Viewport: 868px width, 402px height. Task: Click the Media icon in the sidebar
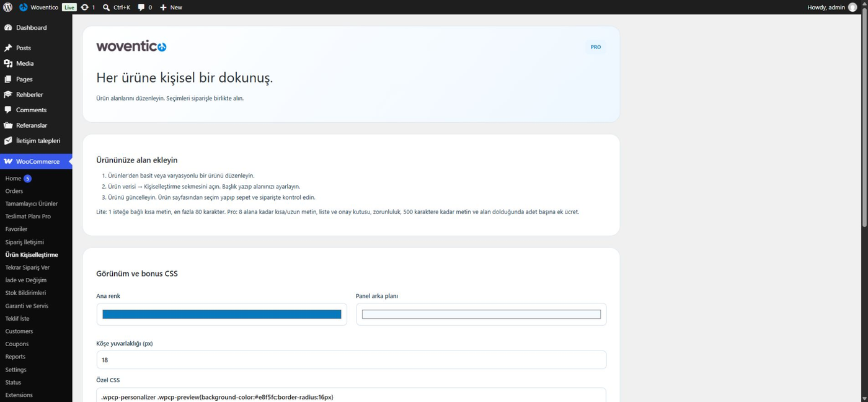(x=8, y=63)
